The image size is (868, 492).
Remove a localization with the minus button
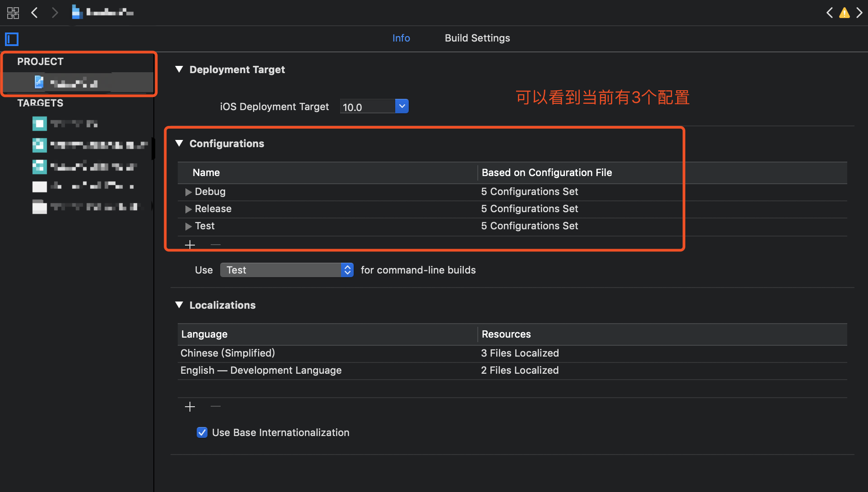coord(216,407)
